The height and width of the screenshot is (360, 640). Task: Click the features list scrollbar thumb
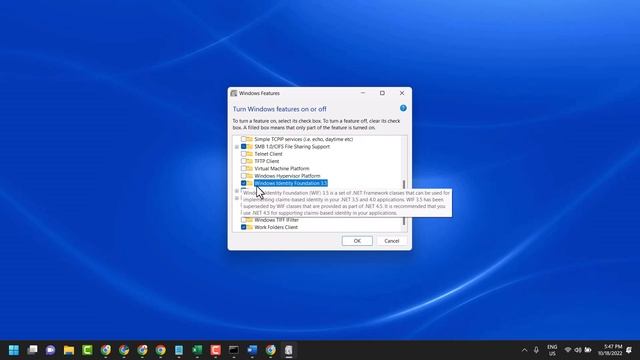(x=404, y=202)
